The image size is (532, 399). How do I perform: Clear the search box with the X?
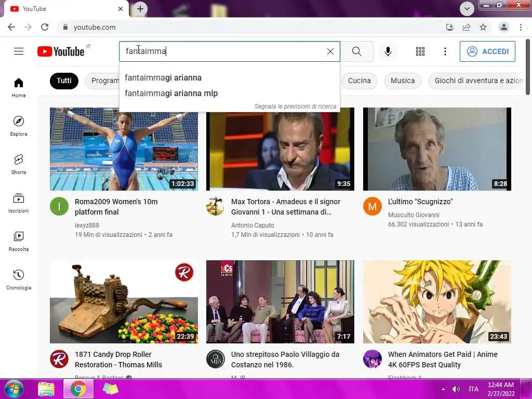(330, 51)
